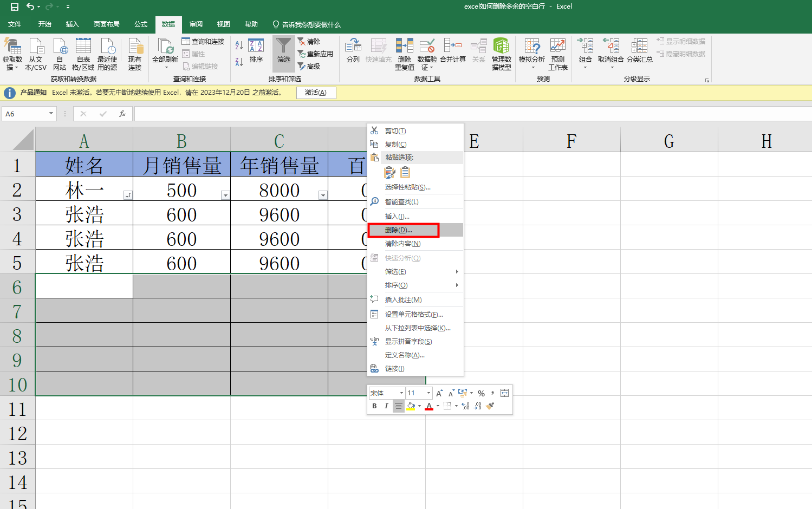The width and height of the screenshot is (812, 509).
Task: Expand the Name Box dropdown arrow
Action: click(51, 114)
